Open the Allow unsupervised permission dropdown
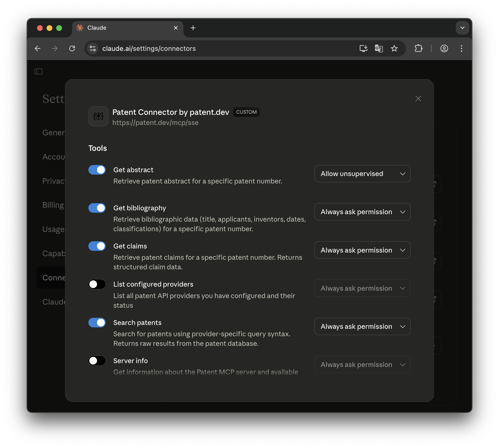This screenshot has width=499, height=448. 362,174
